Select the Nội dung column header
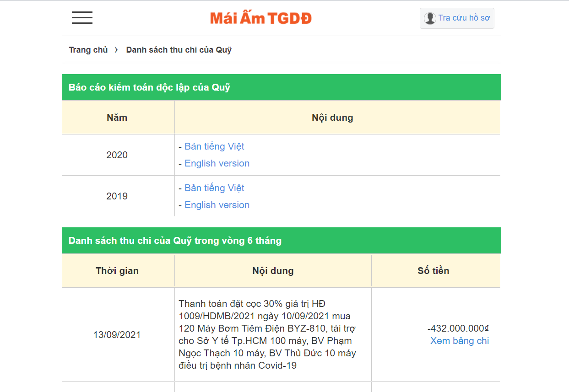 (332, 117)
